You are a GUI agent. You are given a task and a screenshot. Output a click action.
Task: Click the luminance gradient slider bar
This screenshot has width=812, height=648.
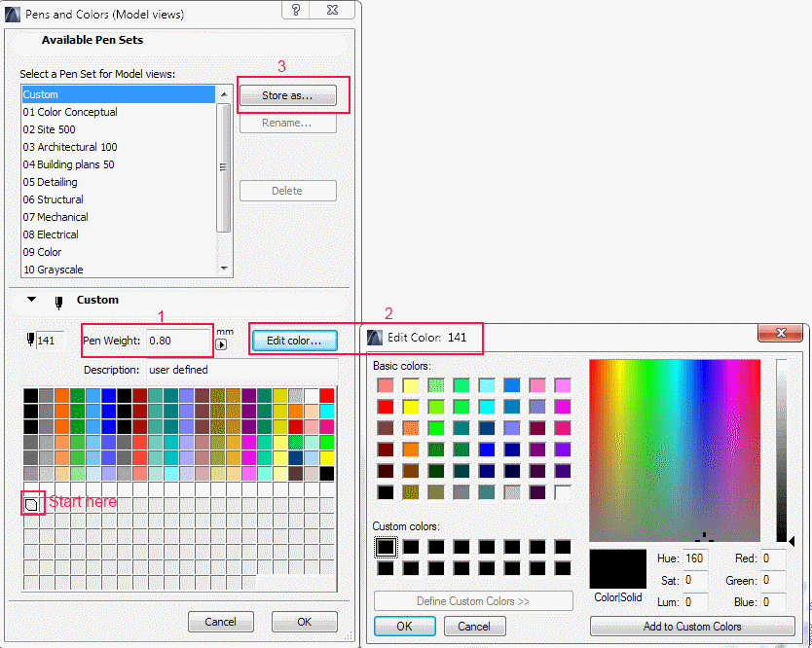782,450
